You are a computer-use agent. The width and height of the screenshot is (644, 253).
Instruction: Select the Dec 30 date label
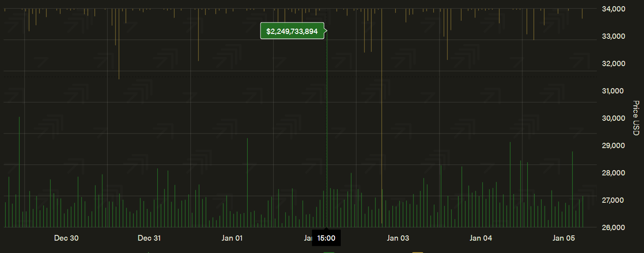[x=67, y=238]
